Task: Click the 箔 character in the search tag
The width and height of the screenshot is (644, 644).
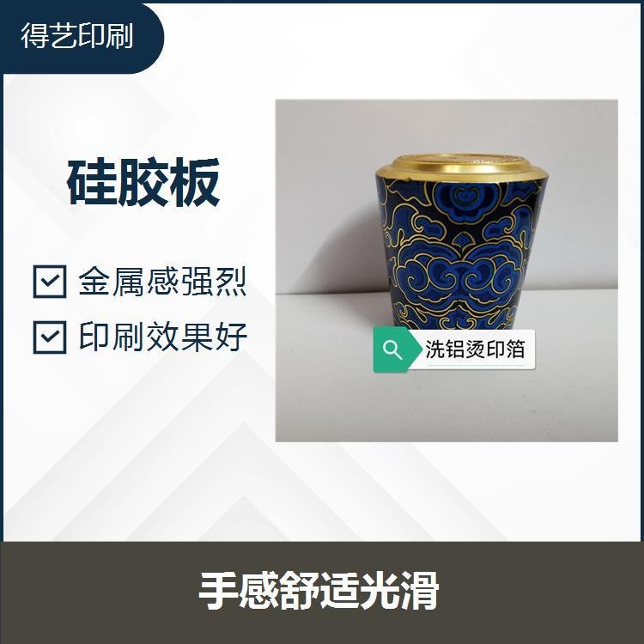Action: (515, 349)
